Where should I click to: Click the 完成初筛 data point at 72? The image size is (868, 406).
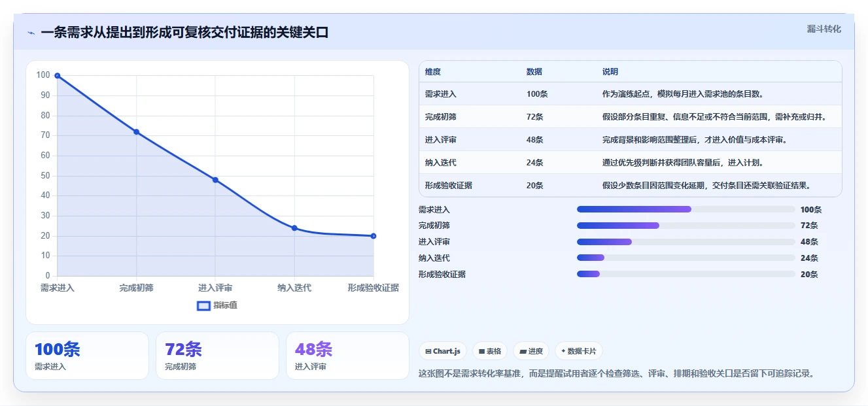pyautogui.click(x=137, y=132)
